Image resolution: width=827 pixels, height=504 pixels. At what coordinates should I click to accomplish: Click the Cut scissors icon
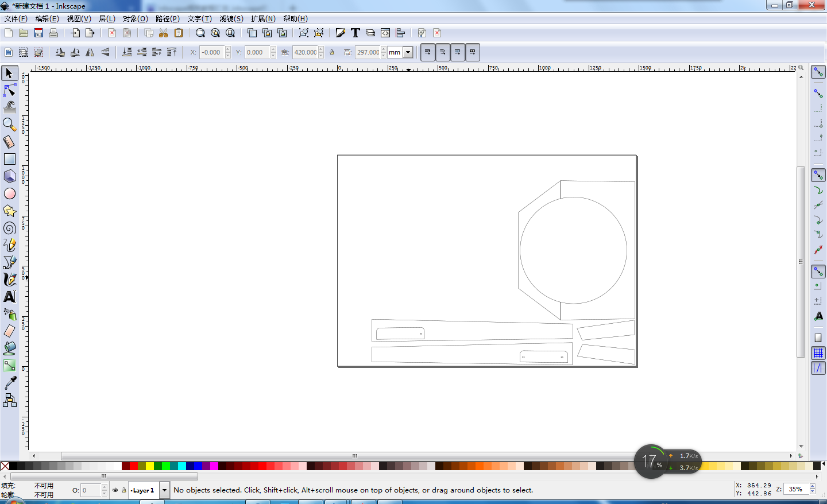(x=164, y=33)
